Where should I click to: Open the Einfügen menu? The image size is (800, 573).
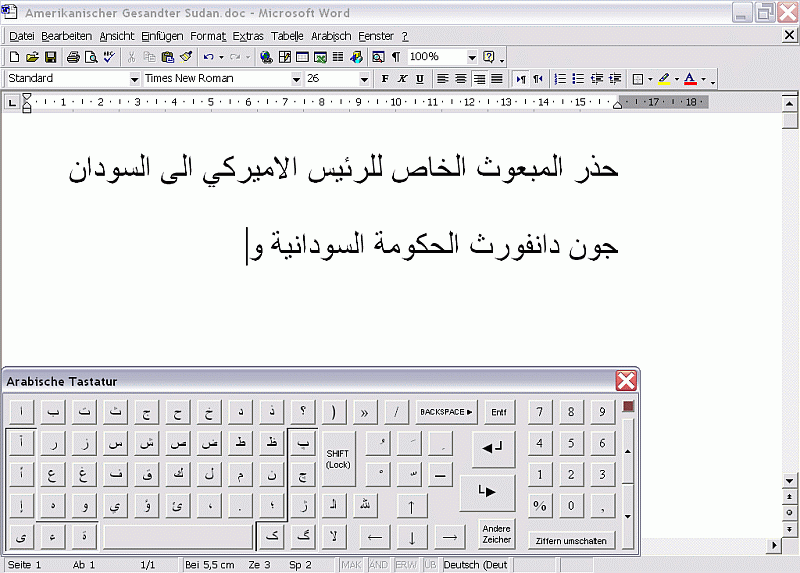tap(162, 36)
